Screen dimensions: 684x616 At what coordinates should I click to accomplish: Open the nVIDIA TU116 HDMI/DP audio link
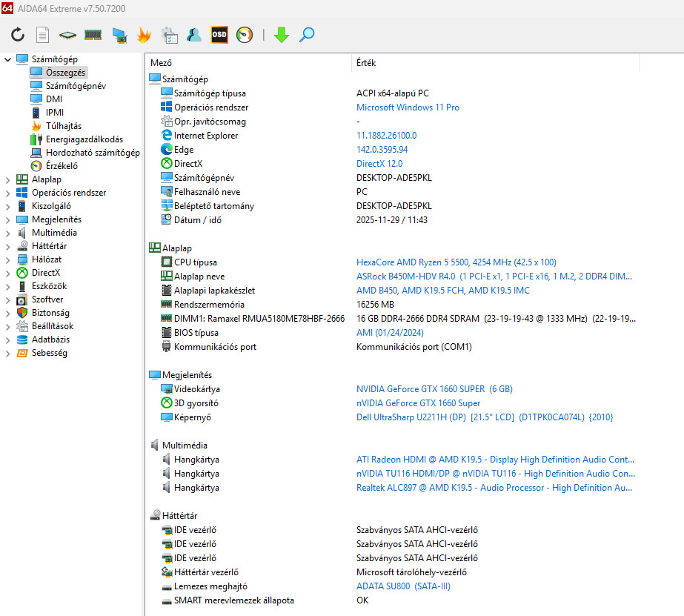pyautogui.click(x=496, y=474)
